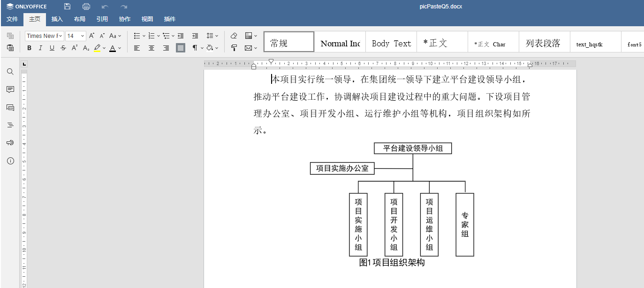The width and height of the screenshot is (644, 288).
Task: Toggle justified alignment
Action: point(181,48)
